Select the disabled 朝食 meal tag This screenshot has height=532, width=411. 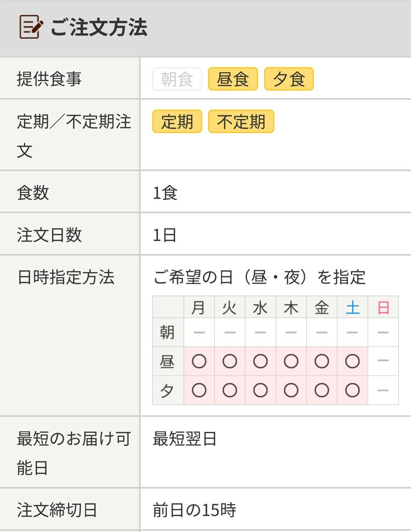[x=177, y=79]
